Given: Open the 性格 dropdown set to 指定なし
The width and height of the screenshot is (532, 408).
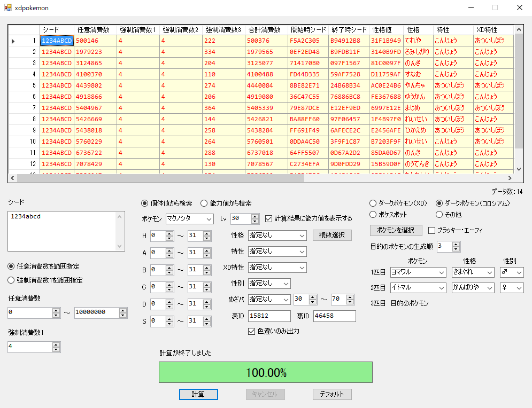Looking at the screenshot, I should click(277, 235).
